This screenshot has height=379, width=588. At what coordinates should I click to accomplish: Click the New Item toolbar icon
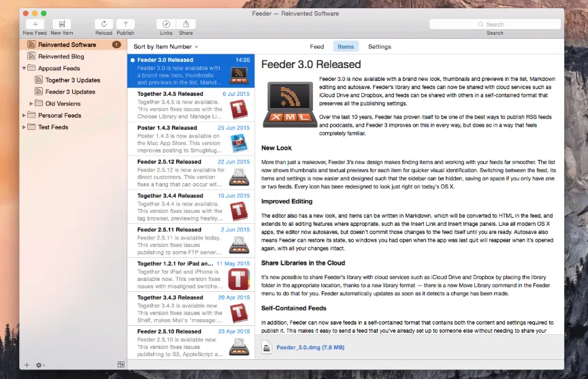click(62, 24)
